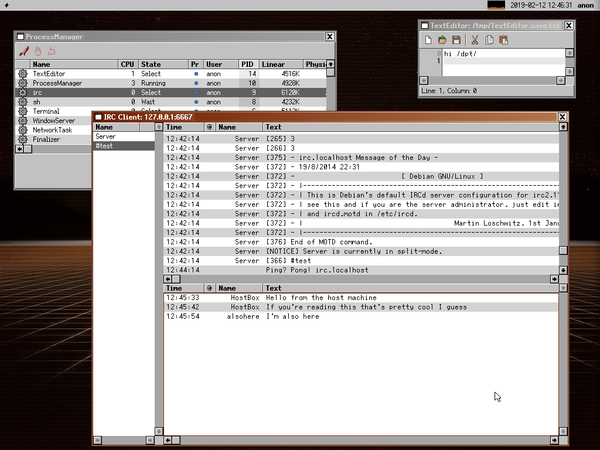The width and height of the screenshot is (600, 450).
Task: Click the ProcessManager vertical scroll-up arrow
Action: coord(331,64)
